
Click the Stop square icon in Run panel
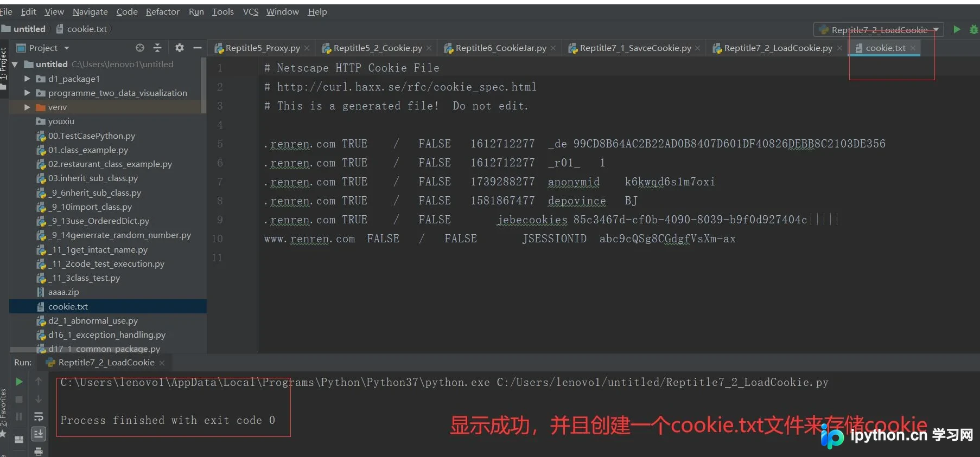tap(19, 400)
